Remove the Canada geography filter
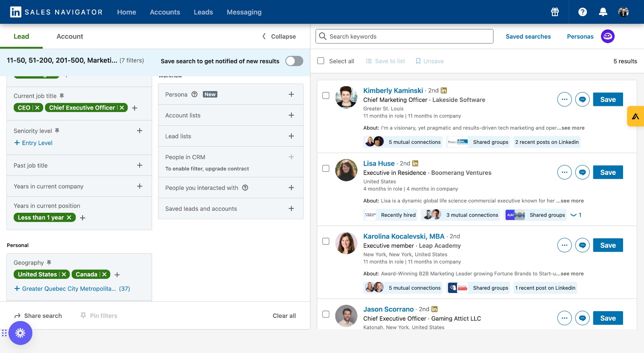The height and width of the screenshot is (353, 644). 104,274
